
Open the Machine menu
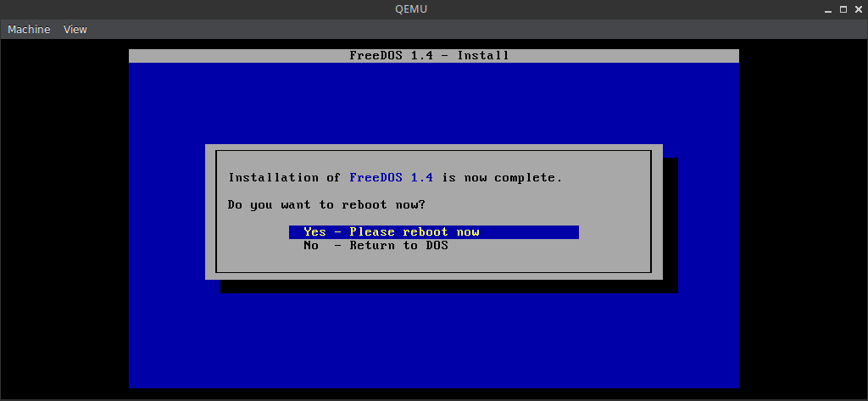click(x=29, y=30)
